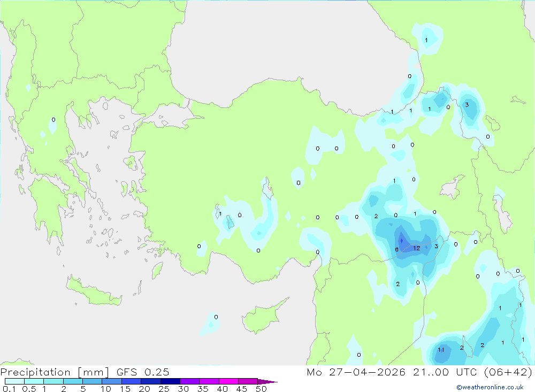Image resolution: width=535 pixels, height=392 pixels.
Task: Click the '11' precipitation value on the map
Action: pos(441,350)
